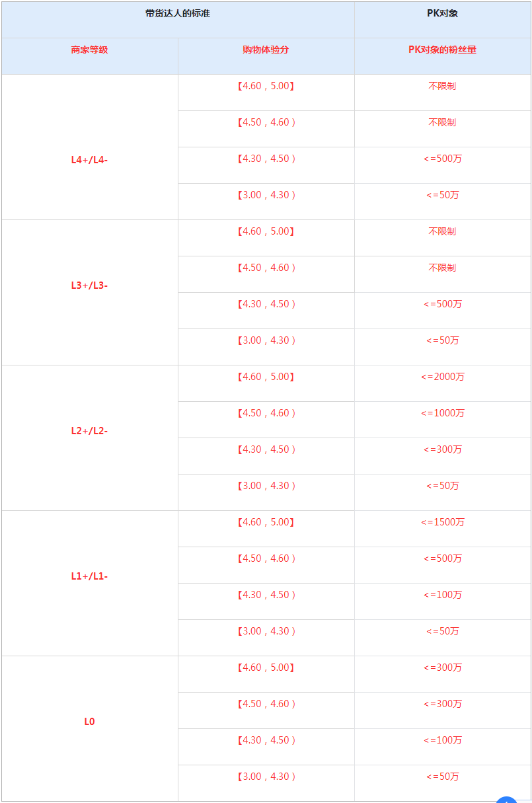Click the <=2000万 fan limit cell
The height and width of the screenshot is (803, 532).
click(x=442, y=377)
